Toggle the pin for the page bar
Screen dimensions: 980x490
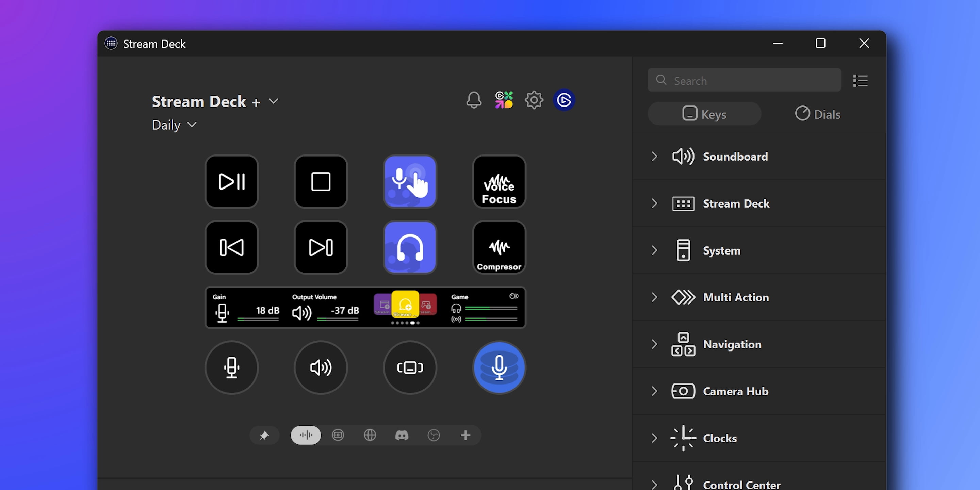(264, 435)
